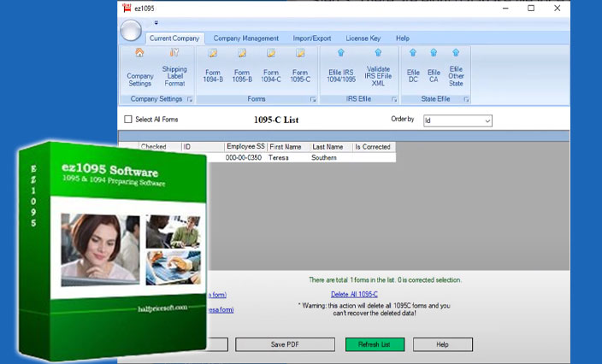Open quick access toolbar customize arrow
Image resolution: width=602 pixels, height=364 pixels.
(156, 22)
